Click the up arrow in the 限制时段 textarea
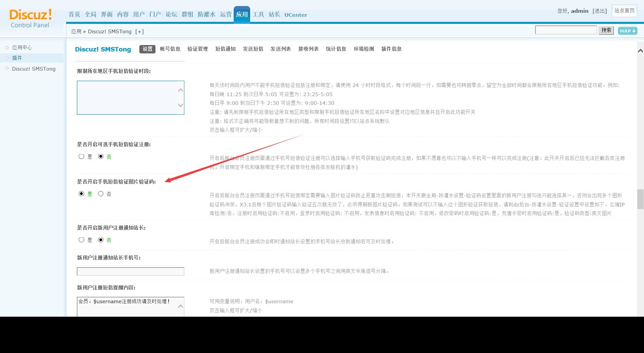 pos(180,90)
